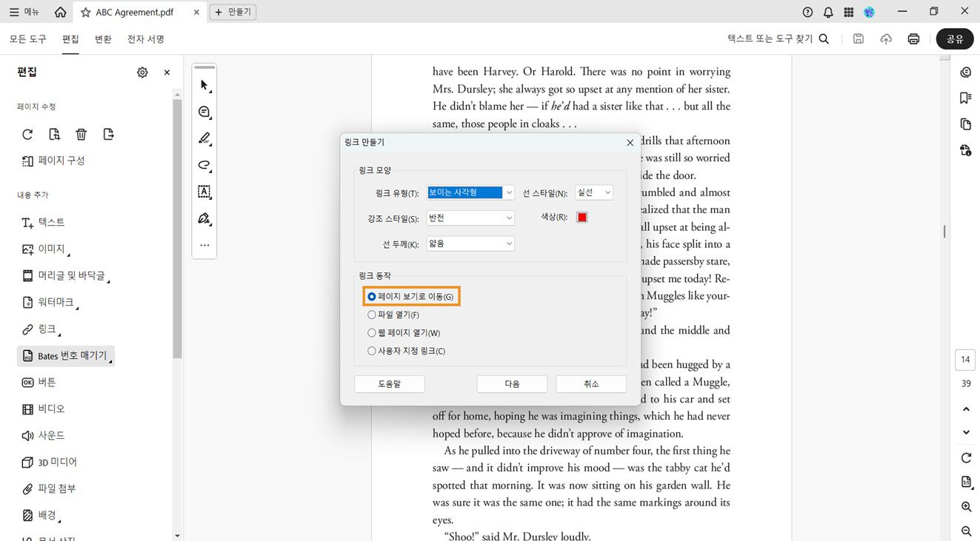Add a 텍스트 element from the edit panel
980x541 pixels.
[43, 223]
